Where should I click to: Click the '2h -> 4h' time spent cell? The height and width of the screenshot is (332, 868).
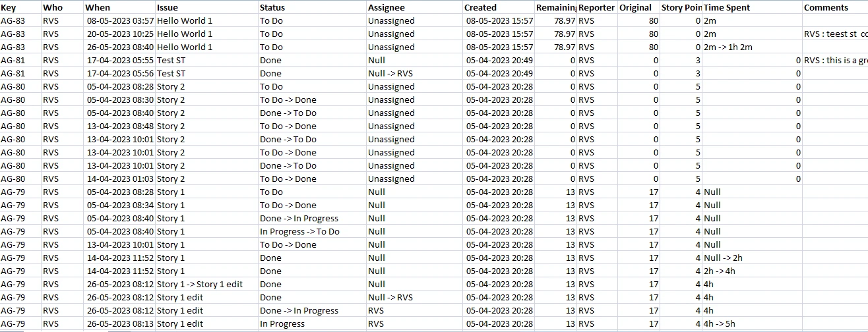(x=720, y=271)
